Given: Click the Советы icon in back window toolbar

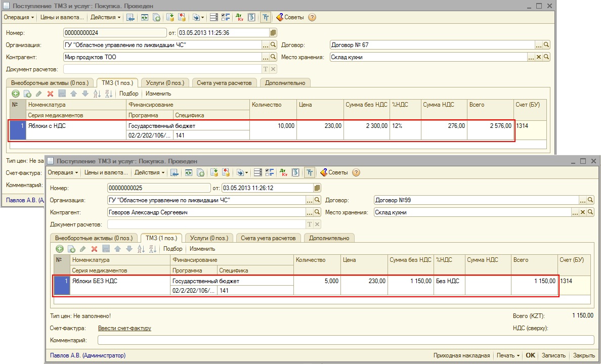Looking at the screenshot, I should coord(280,17).
